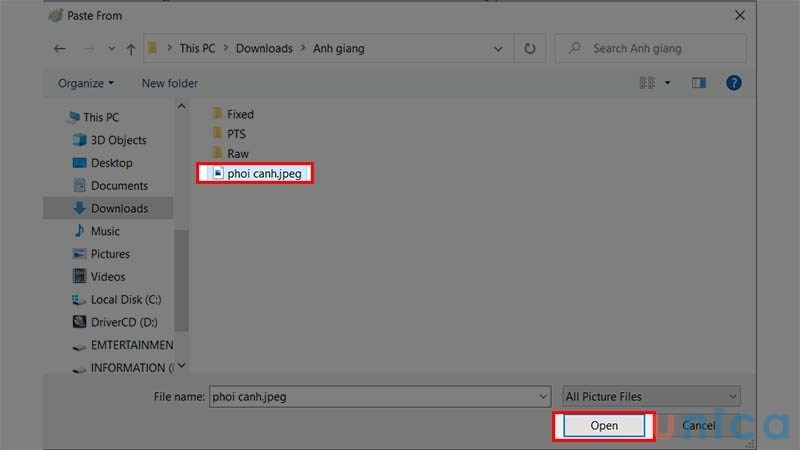Toggle the preview pane
The image size is (800, 450).
(698, 83)
